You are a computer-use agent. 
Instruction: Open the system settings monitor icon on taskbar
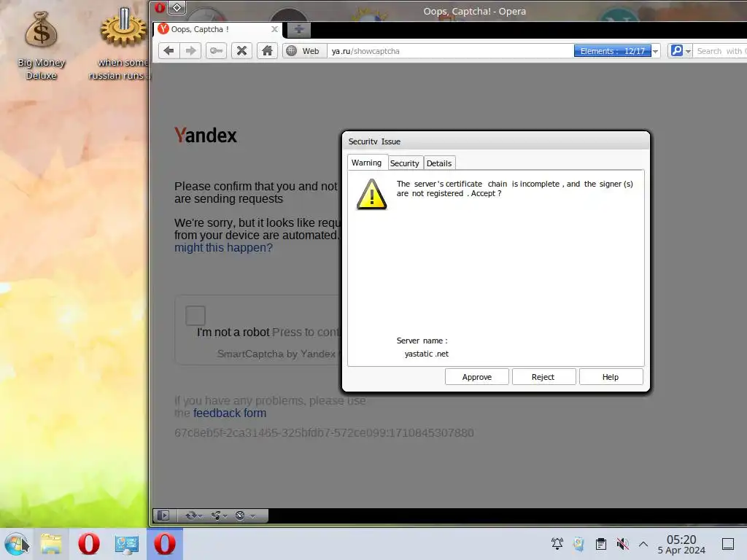(x=127, y=544)
